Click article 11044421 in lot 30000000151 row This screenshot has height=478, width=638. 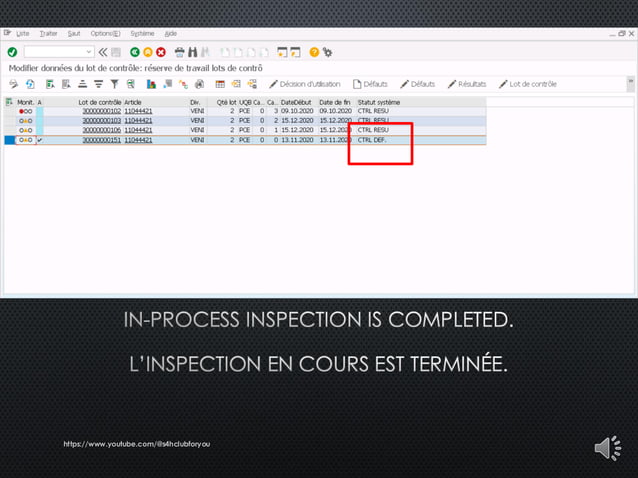coord(138,140)
